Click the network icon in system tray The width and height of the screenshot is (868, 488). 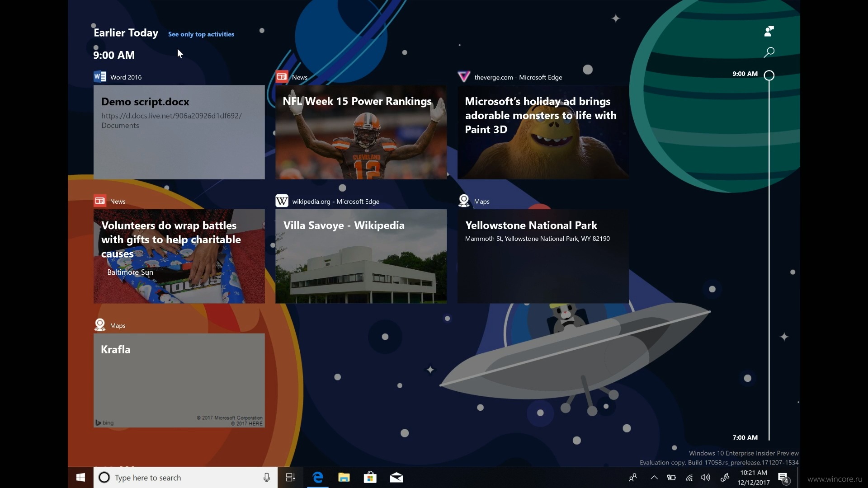[689, 478]
